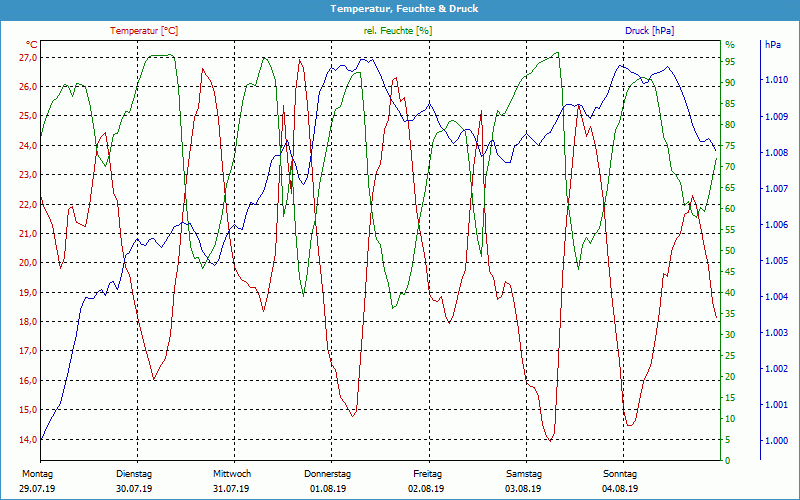
Task: Click the 1.006 pressure axis value
Action: click(x=776, y=224)
